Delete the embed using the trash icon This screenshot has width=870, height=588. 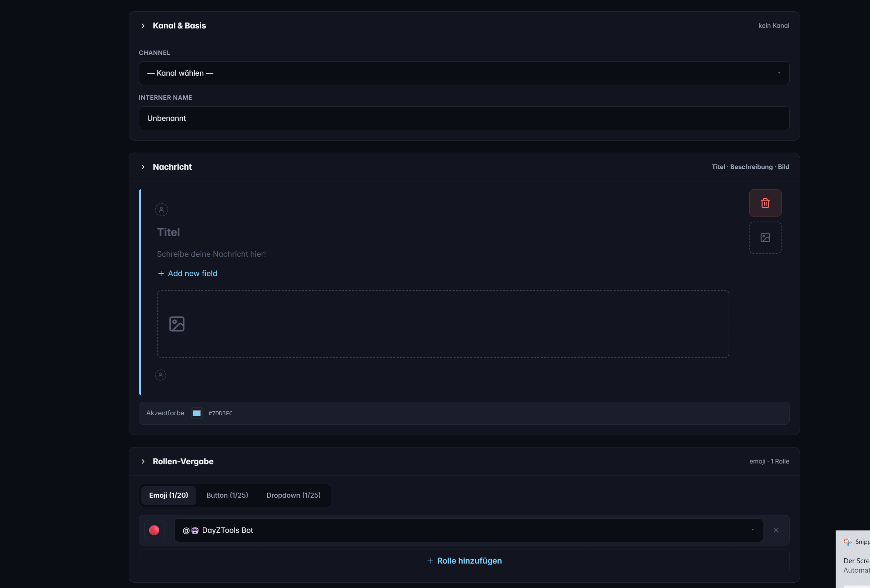pos(765,203)
